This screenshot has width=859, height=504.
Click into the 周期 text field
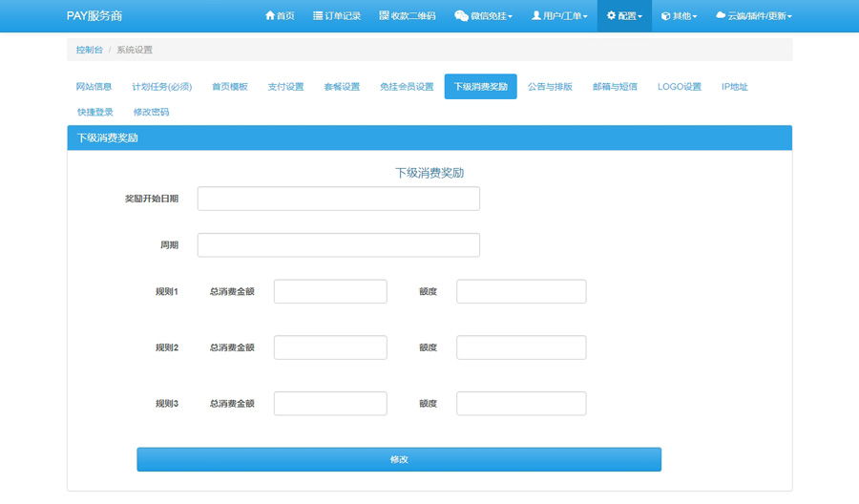point(338,245)
